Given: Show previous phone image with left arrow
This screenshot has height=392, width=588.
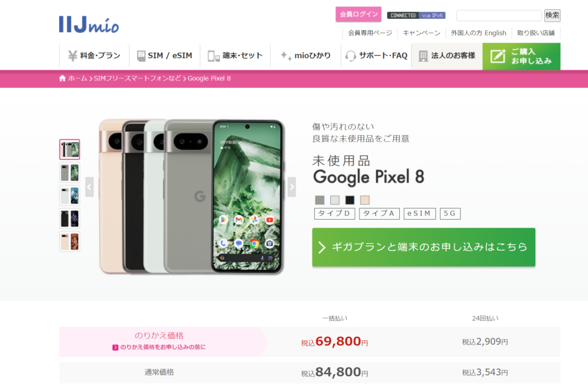Looking at the screenshot, I should coord(89,187).
